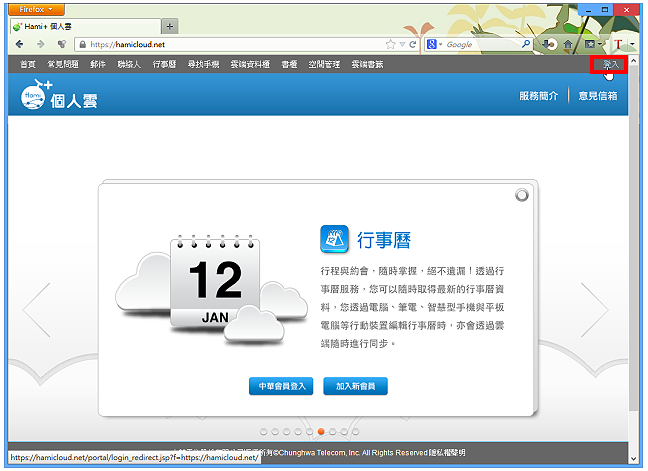This screenshot has width=648, height=471.
Task: Click into the Google search field
Action: pyautogui.click(x=481, y=44)
